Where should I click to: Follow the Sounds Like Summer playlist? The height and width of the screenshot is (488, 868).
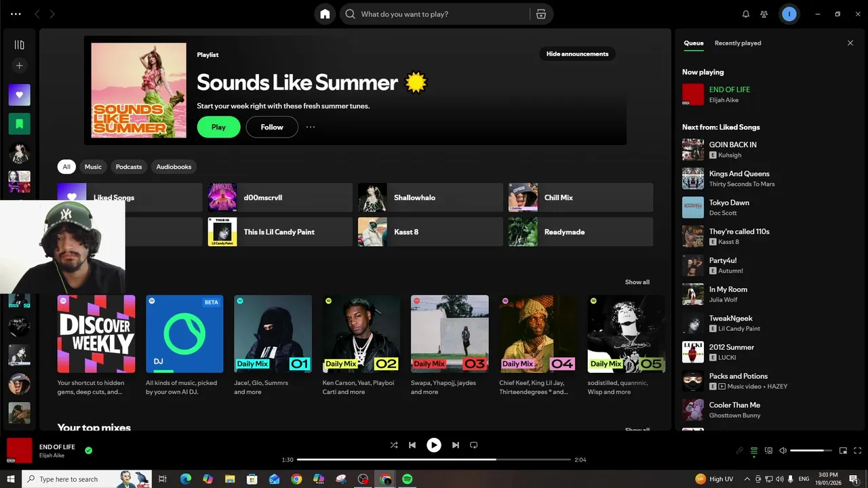pyautogui.click(x=272, y=127)
